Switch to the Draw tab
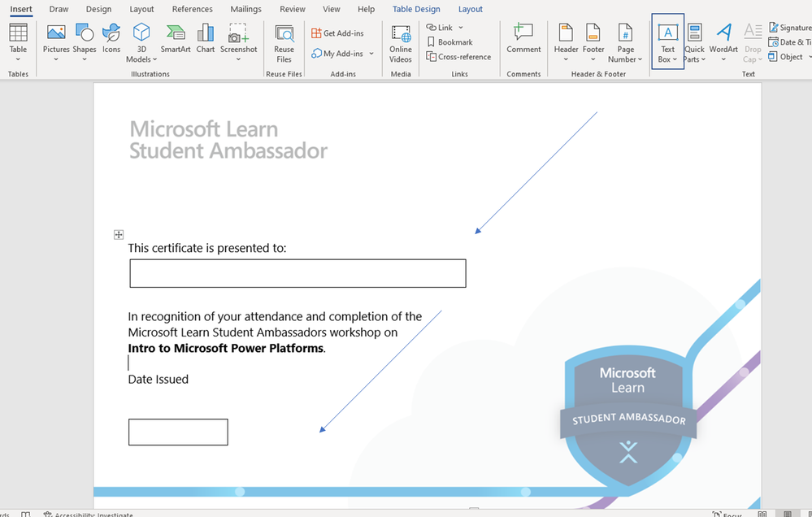Viewport: 812px width, 517px height. click(59, 9)
